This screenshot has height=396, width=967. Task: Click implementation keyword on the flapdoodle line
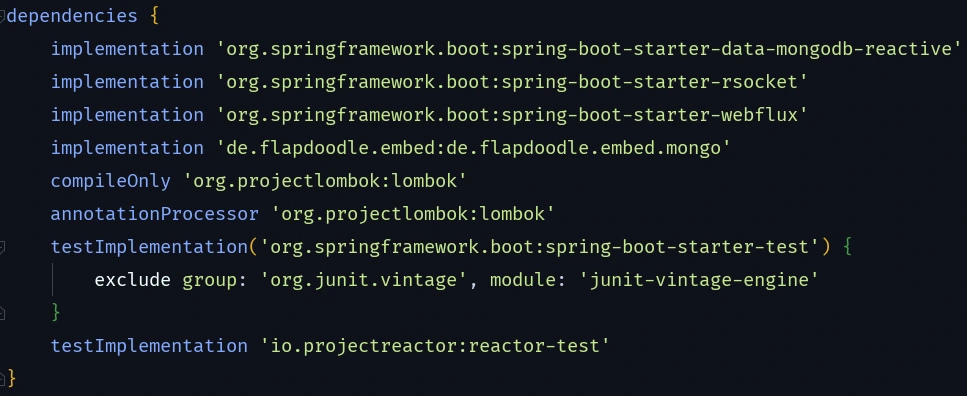[127, 148]
